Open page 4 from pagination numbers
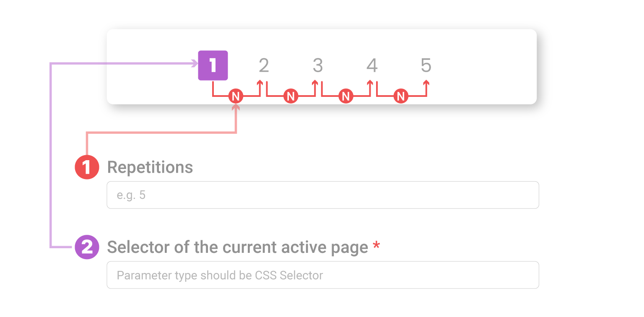 [372, 65]
